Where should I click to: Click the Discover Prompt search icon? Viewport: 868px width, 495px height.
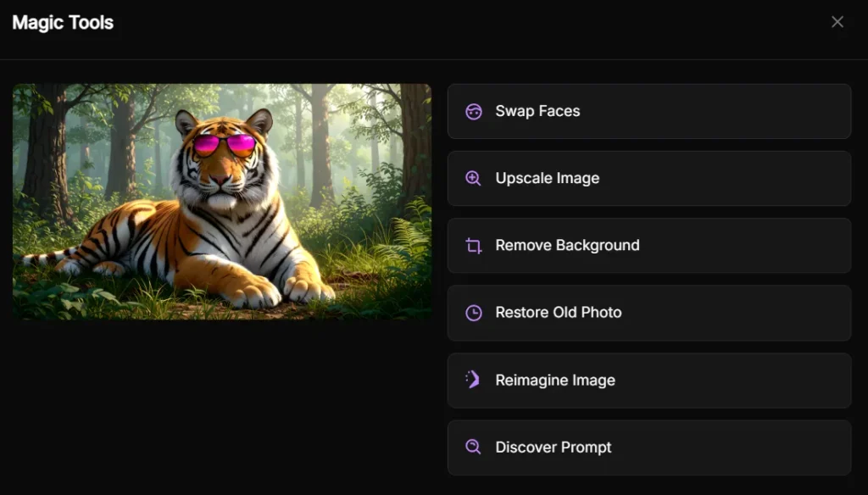[473, 447]
